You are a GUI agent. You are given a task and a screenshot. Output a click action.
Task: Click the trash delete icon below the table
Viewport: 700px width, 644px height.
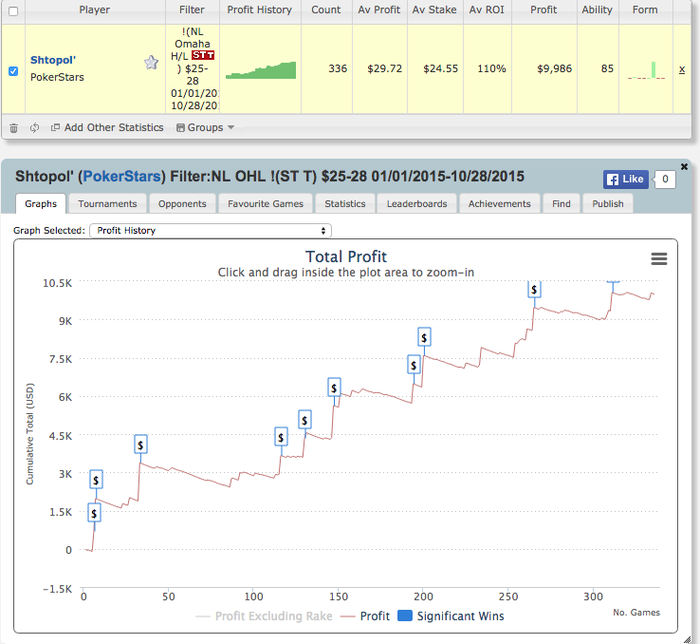(14, 128)
